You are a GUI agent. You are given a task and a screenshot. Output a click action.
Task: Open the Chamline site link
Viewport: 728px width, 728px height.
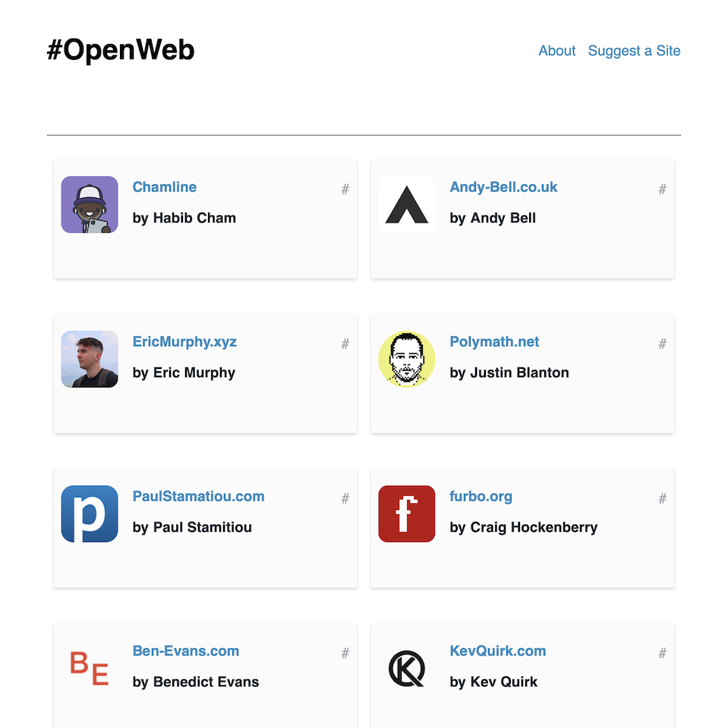tap(165, 187)
